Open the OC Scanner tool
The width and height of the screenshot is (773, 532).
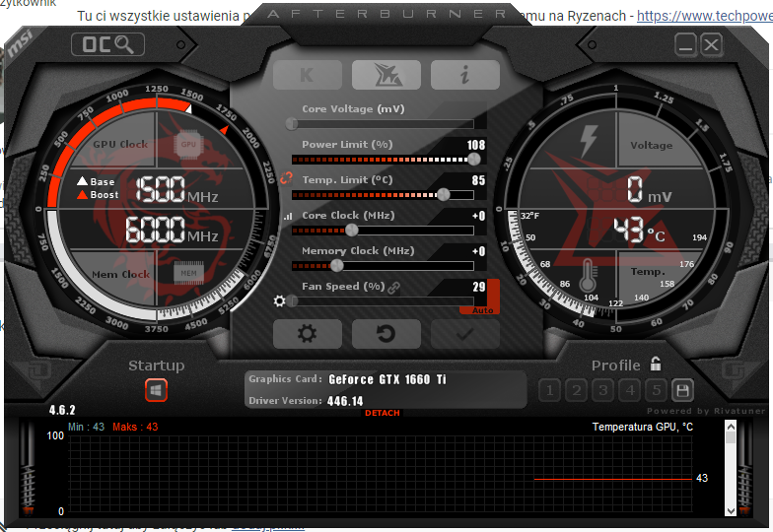pos(107,44)
